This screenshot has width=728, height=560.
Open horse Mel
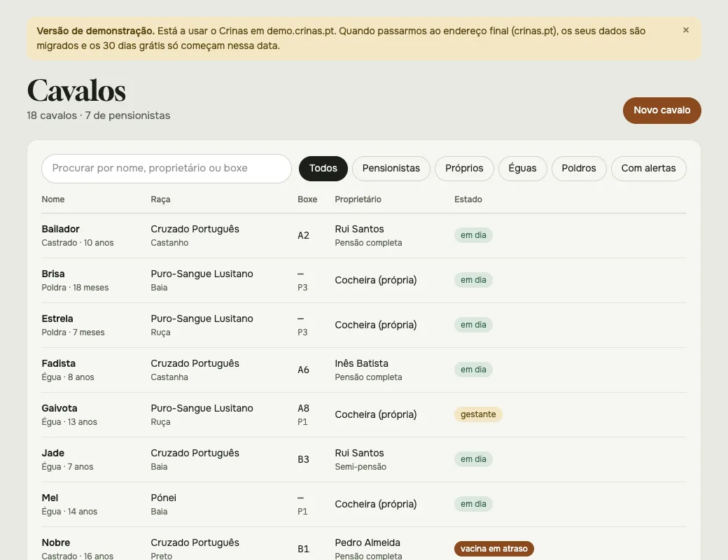[50, 498]
